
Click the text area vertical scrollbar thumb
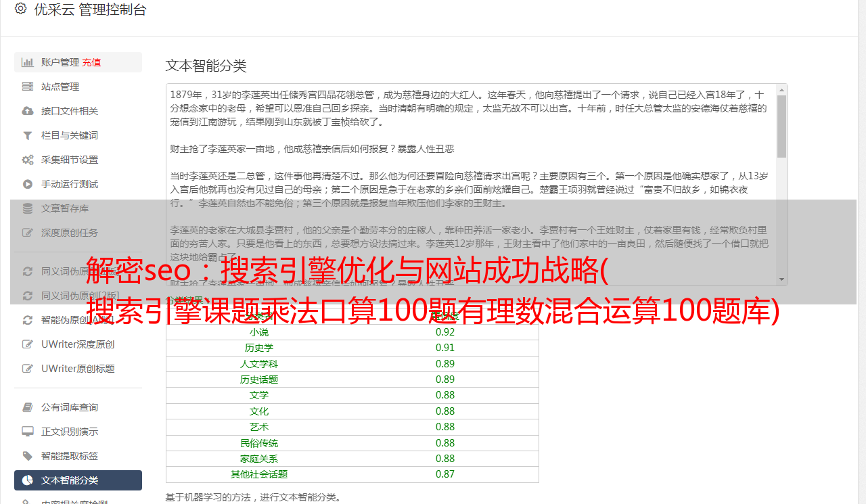[781, 126]
